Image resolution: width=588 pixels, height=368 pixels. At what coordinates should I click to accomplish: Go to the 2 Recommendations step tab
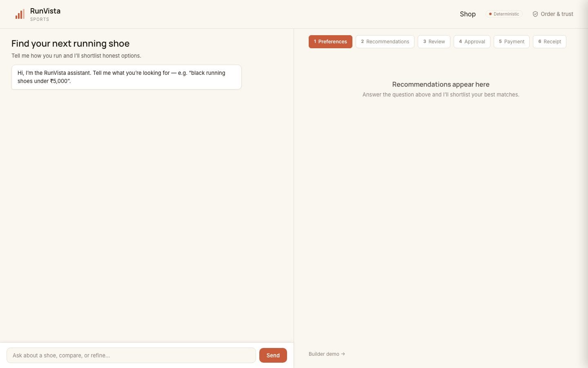pyautogui.click(x=385, y=42)
